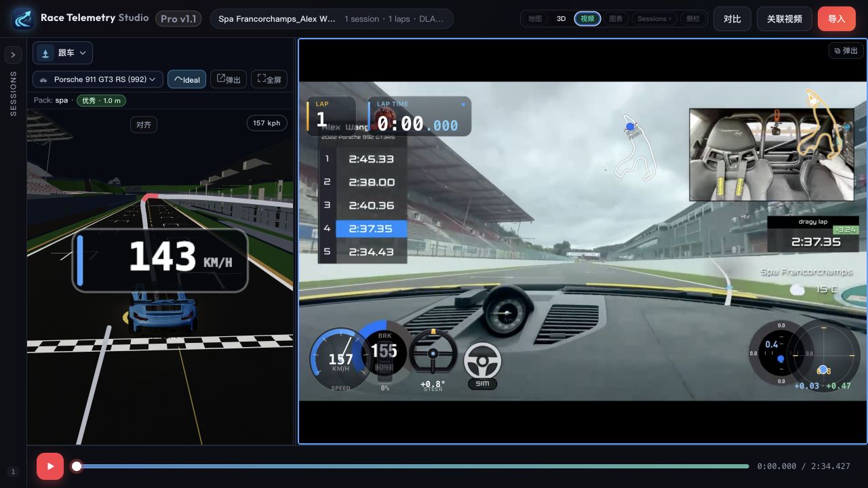Click the Pro v1.1 version badge
Viewport: 868px width, 488px height.
[x=178, y=19]
